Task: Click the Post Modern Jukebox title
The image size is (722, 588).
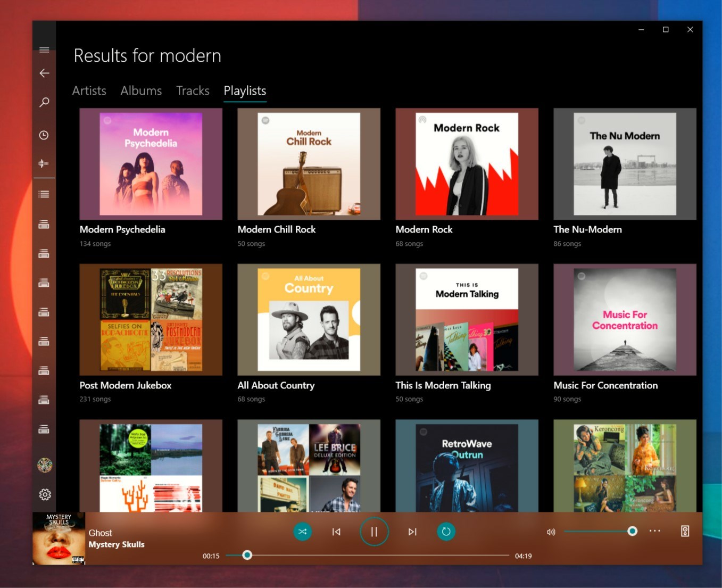Action: 126,385
